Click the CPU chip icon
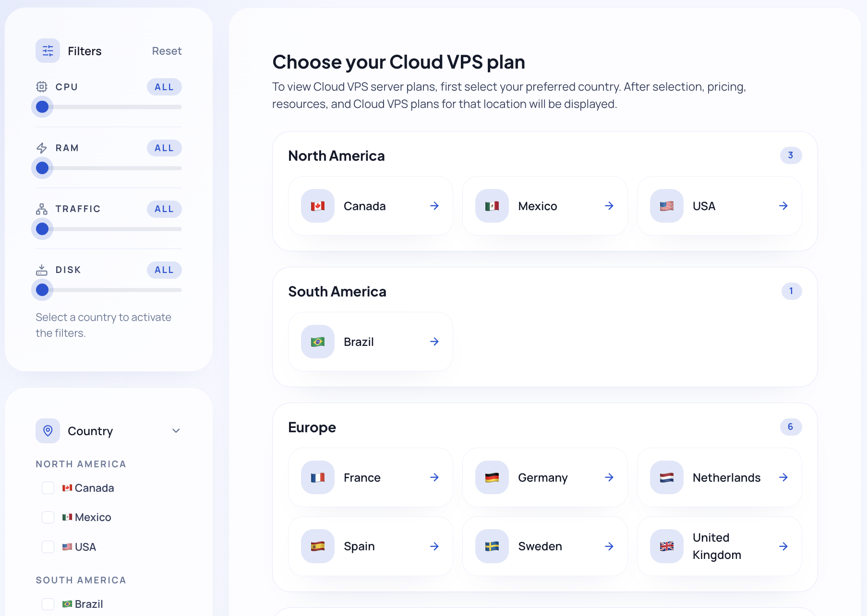Screen dimensions: 867x616 (x=42, y=87)
